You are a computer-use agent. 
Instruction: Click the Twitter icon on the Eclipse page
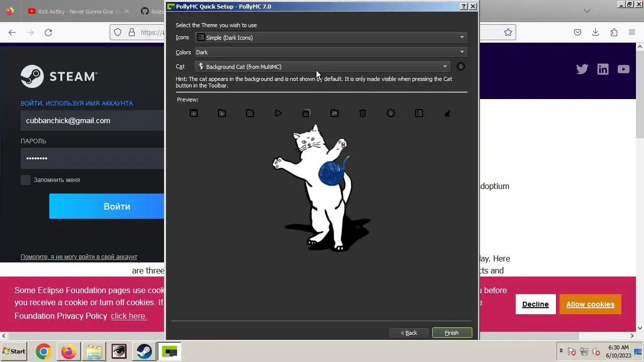pos(582,69)
